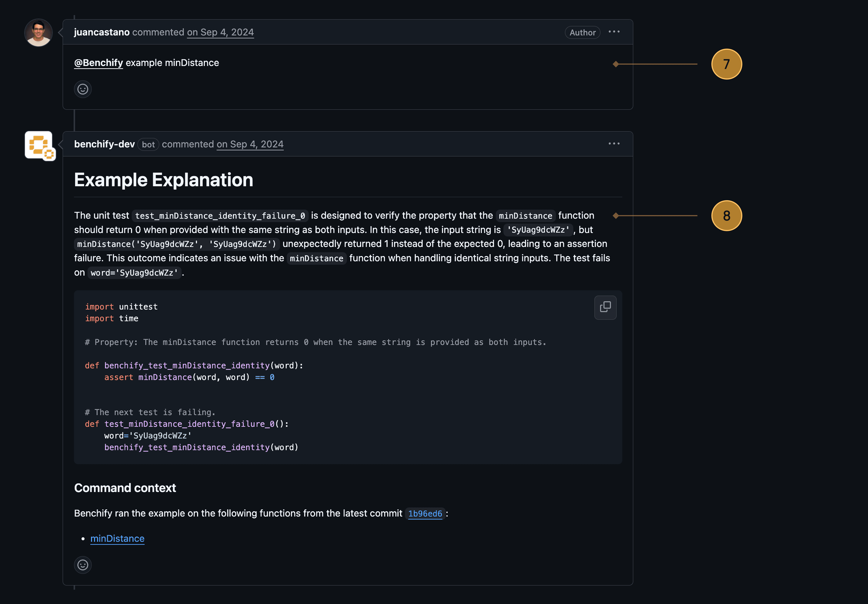Click annotation marker number 8
The image size is (868, 604).
(x=726, y=216)
